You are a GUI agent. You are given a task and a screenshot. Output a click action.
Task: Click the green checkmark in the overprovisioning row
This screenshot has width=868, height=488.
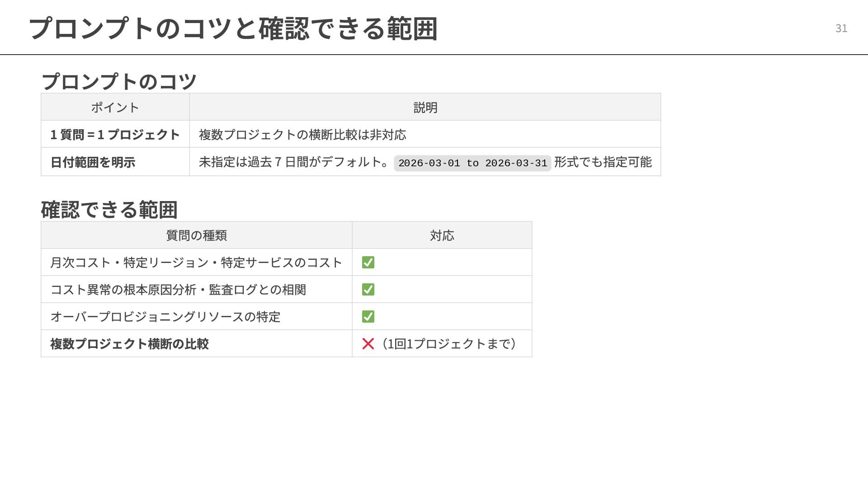coord(368,317)
